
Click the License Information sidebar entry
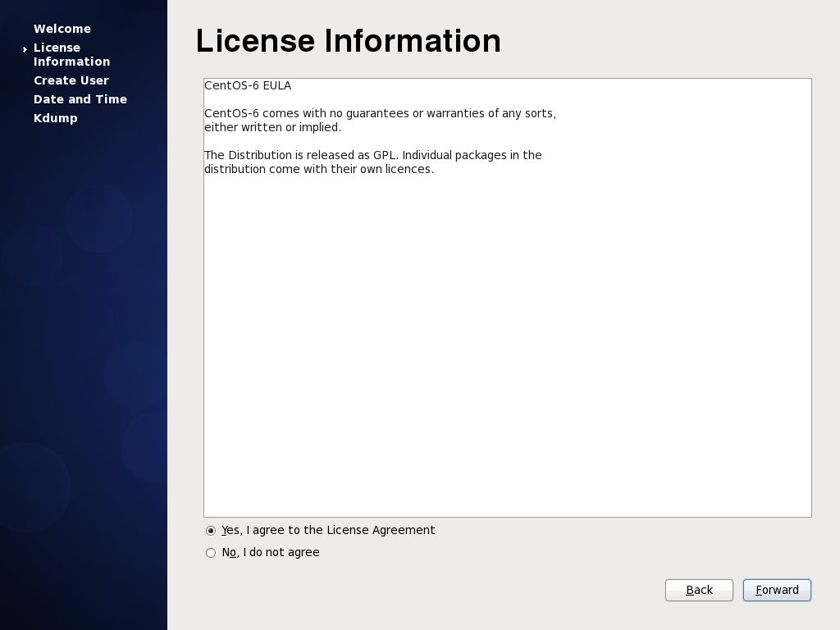click(x=71, y=54)
